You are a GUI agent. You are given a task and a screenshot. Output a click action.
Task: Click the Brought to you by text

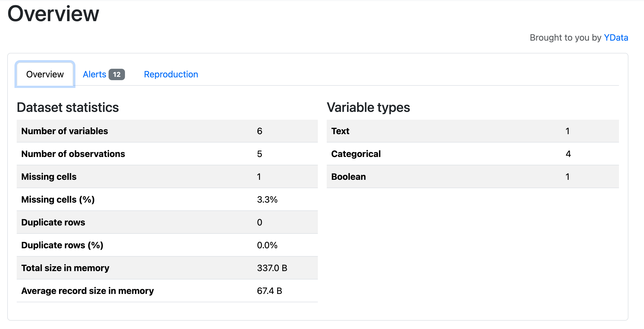(565, 38)
